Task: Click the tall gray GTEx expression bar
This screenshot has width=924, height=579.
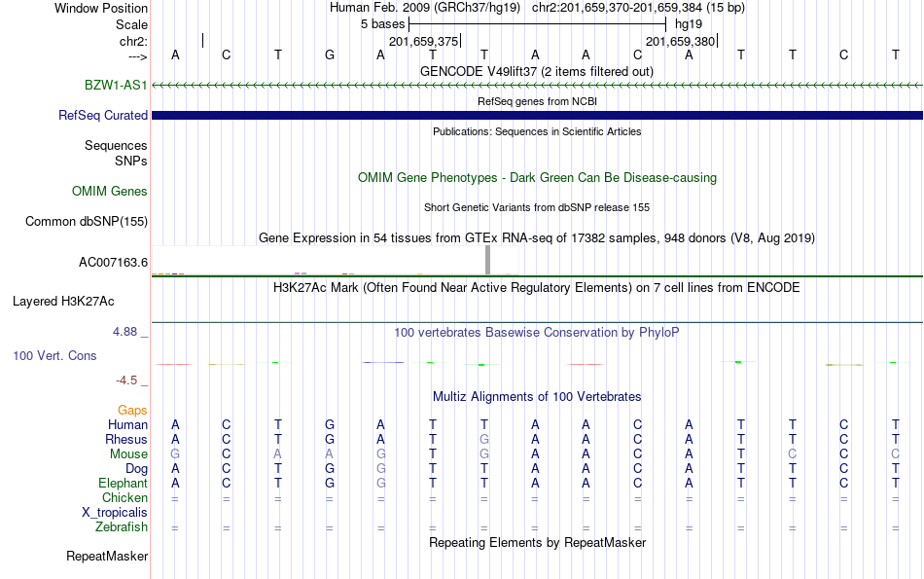Action: 487,260
